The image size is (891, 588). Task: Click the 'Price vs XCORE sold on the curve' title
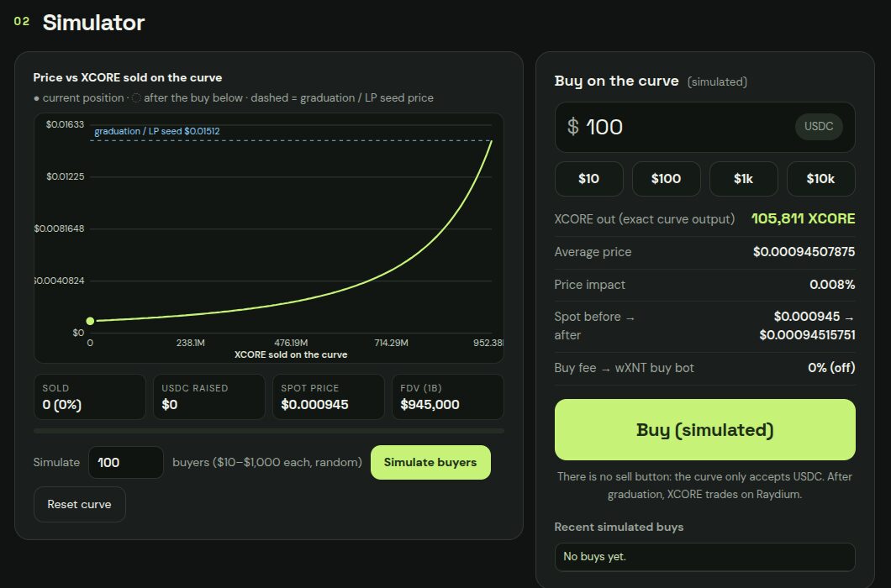[127, 78]
